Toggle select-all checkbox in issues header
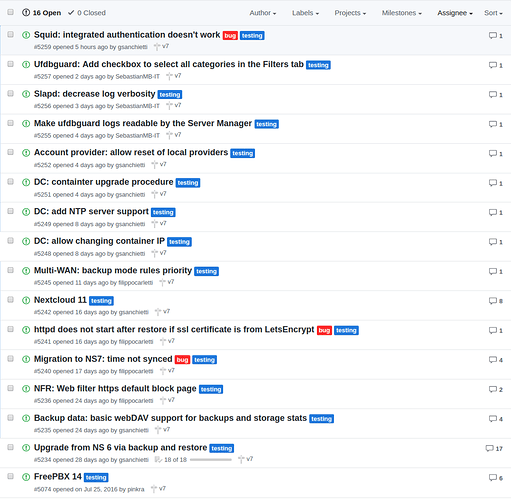This screenshot has height=500, width=511. point(11,12)
